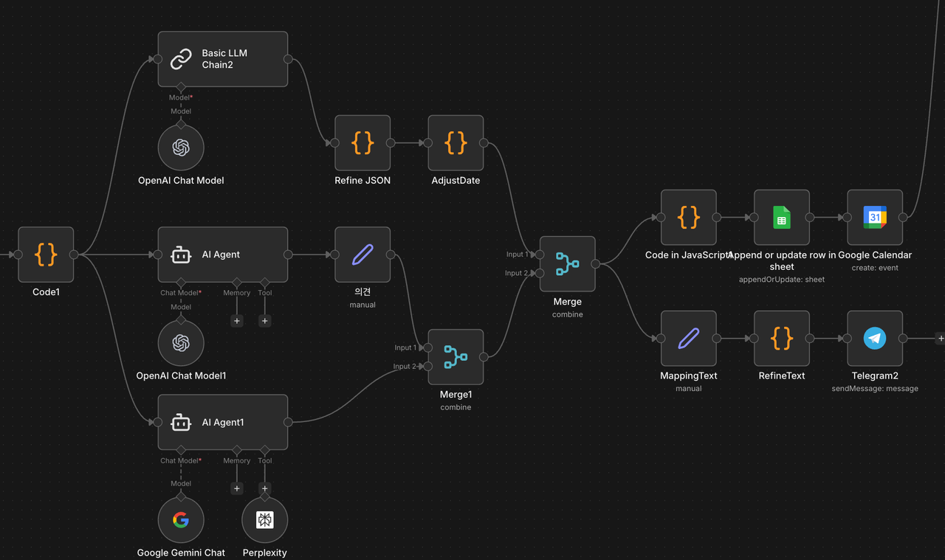
Task: Add a Memory to AI Agent
Action: point(237,321)
